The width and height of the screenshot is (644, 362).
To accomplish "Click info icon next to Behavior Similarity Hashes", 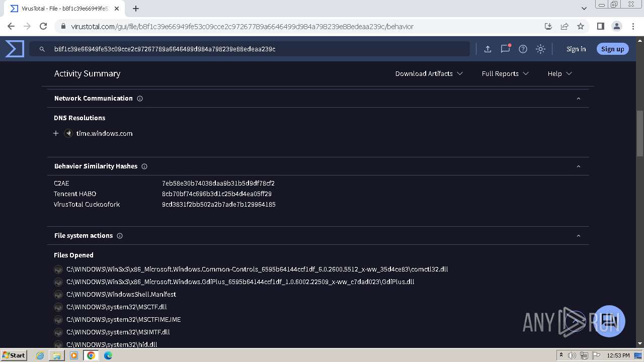I will click(144, 166).
